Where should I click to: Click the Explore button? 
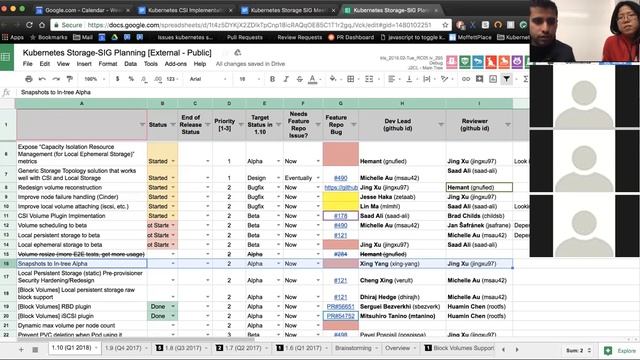click(x=620, y=351)
